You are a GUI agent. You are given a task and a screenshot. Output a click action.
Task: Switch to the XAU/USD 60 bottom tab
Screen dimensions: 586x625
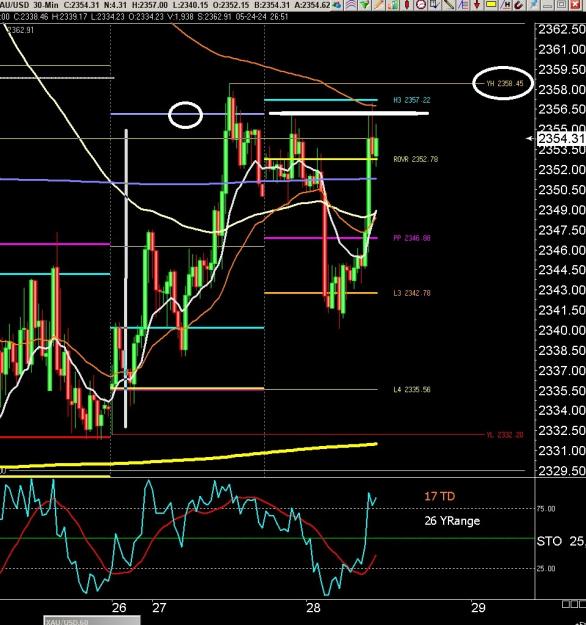pos(92,621)
